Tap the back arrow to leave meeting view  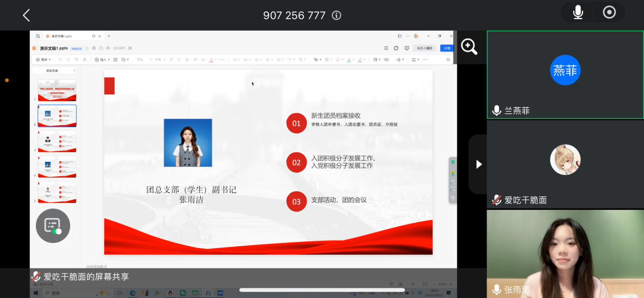coord(26,15)
